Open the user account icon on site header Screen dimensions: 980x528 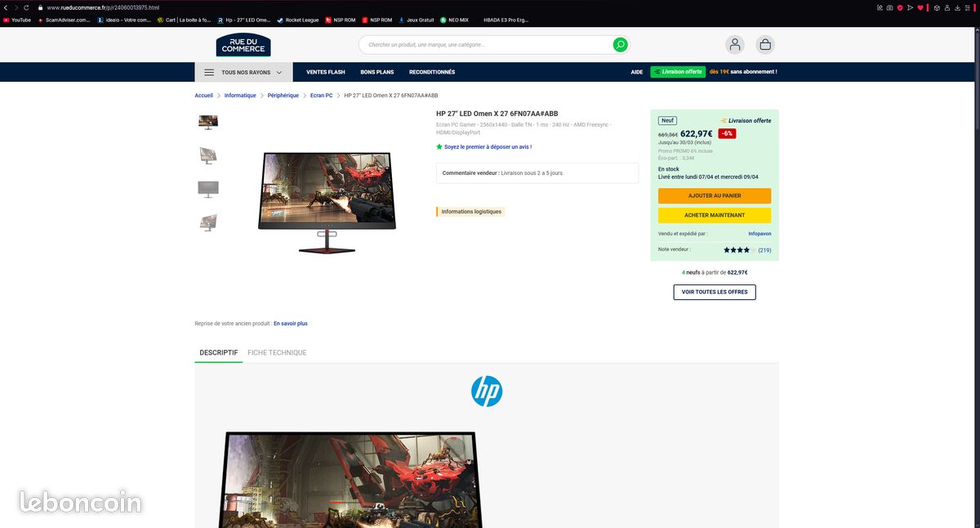[735, 45]
